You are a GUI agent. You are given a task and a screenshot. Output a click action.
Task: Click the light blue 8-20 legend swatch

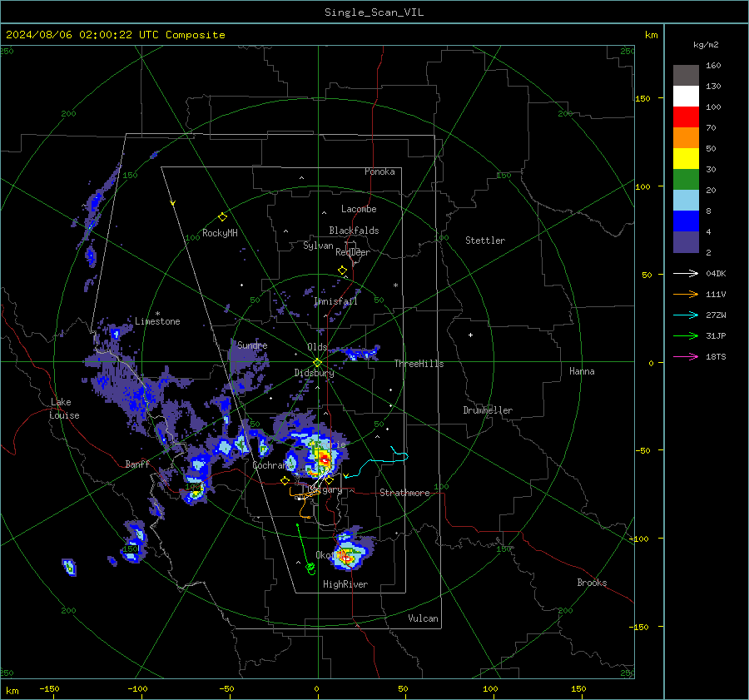[x=686, y=201]
